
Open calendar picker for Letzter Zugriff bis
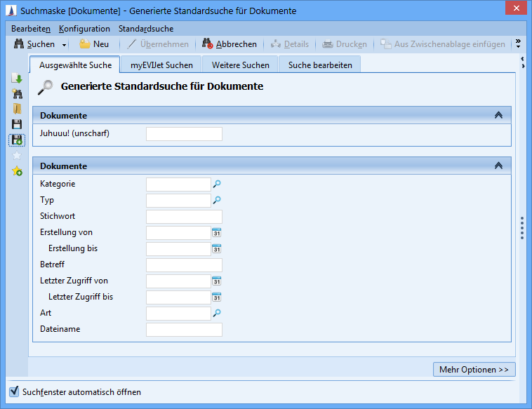coord(217,297)
